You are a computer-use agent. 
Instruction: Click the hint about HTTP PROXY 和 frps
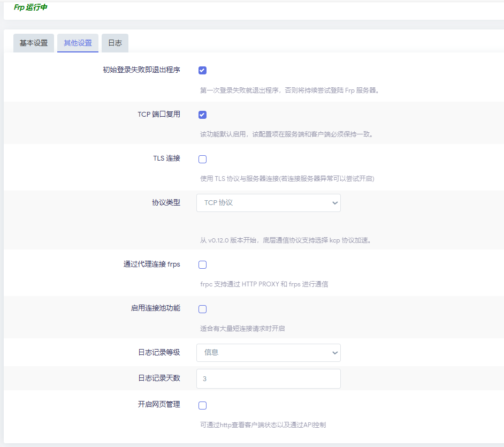pos(264,284)
